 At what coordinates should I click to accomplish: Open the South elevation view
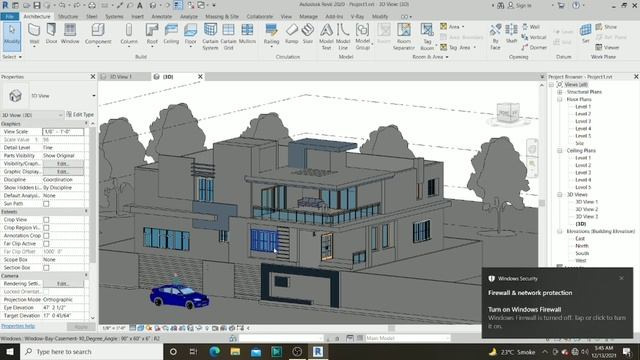tap(582, 253)
